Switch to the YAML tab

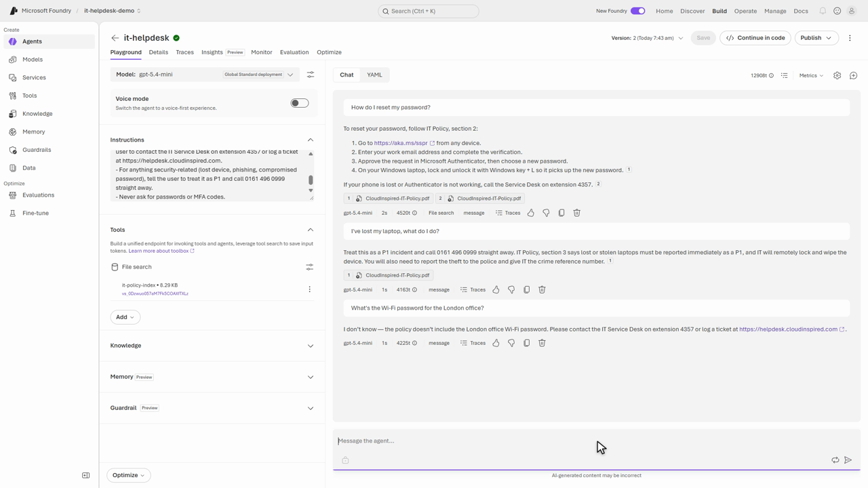(374, 75)
